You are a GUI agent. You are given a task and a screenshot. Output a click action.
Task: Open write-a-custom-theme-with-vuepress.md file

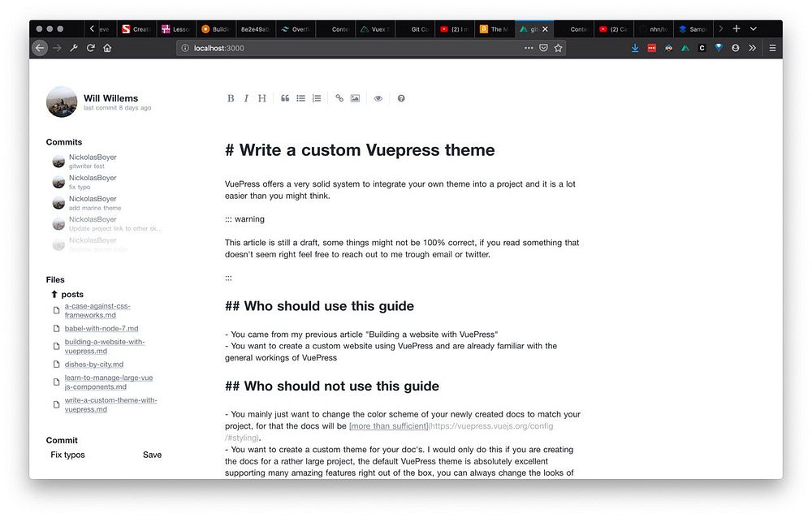[x=110, y=404]
